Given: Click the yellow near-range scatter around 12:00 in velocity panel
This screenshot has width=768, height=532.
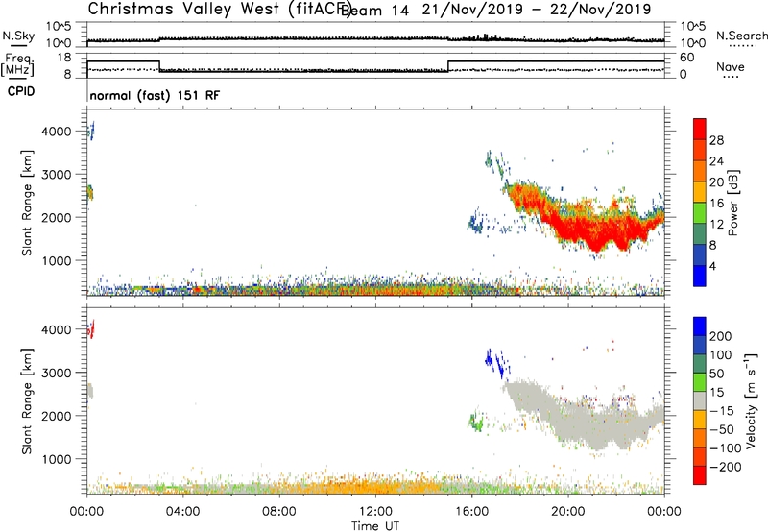Looking at the screenshot, I should 374,487.
